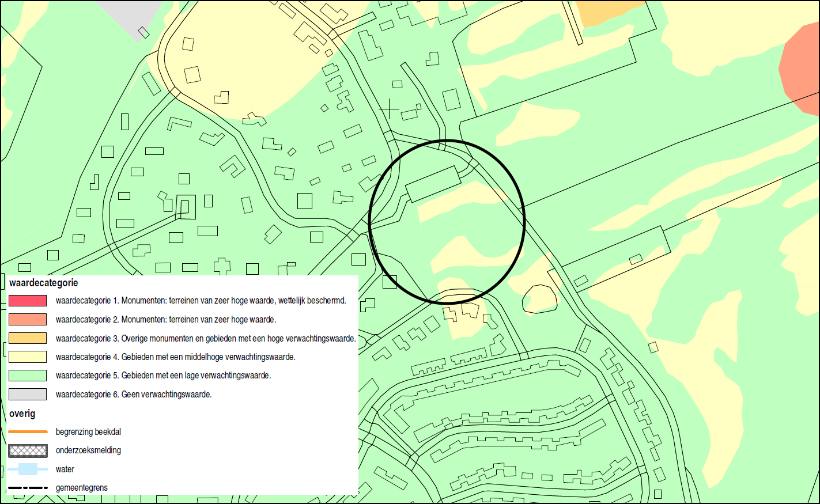Select the water legend symbol

pos(27,469)
